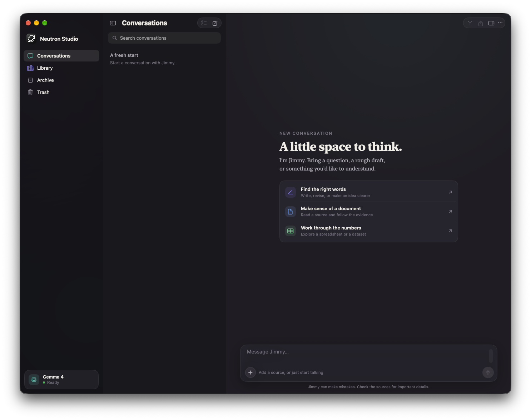This screenshot has height=420, width=531.
Task: Start a new conversation with compose icon
Action: pyautogui.click(x=215, y=23)
